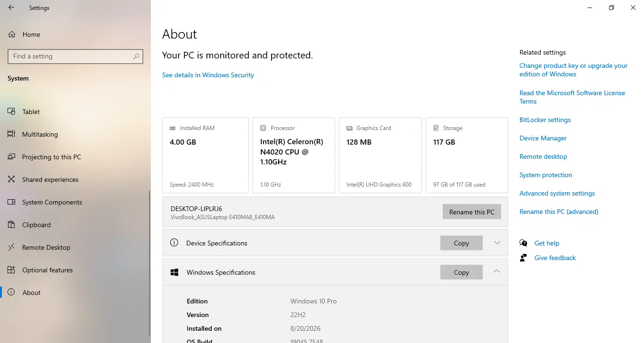
Task: Click the Get help link
Action: coord(547,243)
